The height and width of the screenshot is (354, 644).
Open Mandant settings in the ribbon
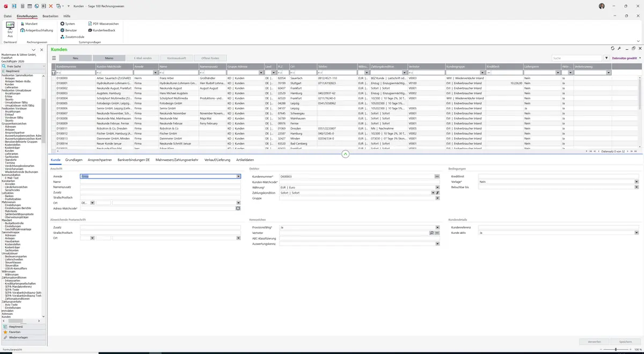(29, 24)
